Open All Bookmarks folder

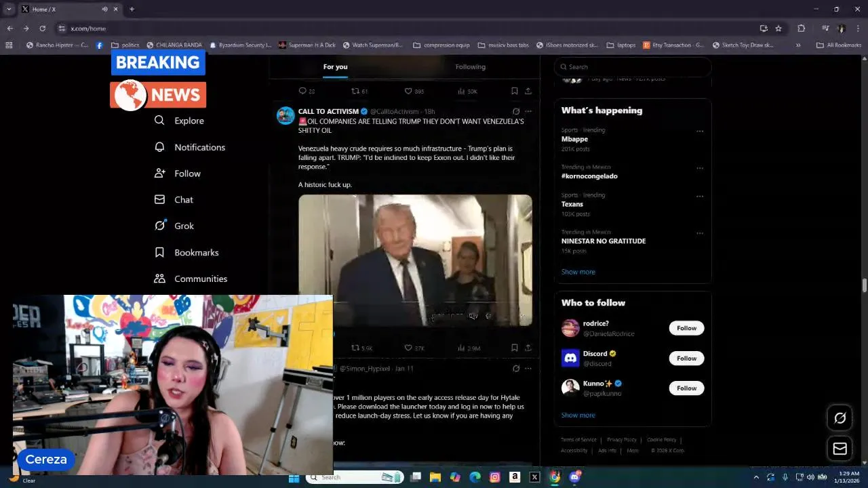[x=840, y=45]
